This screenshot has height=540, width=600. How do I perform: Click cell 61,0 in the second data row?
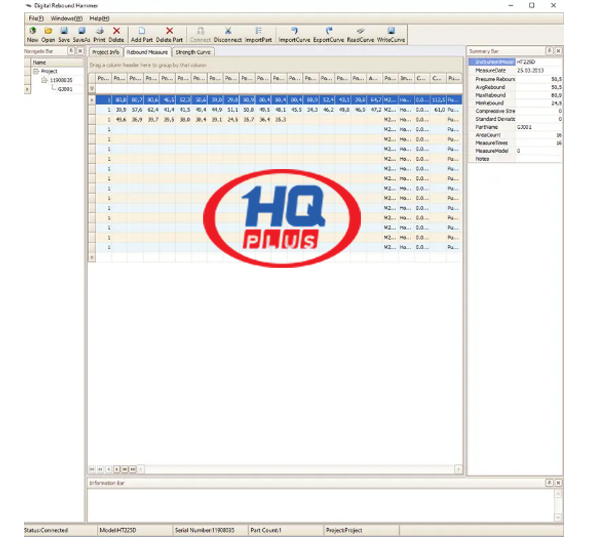pyautogui.click(x=439, y=110)
